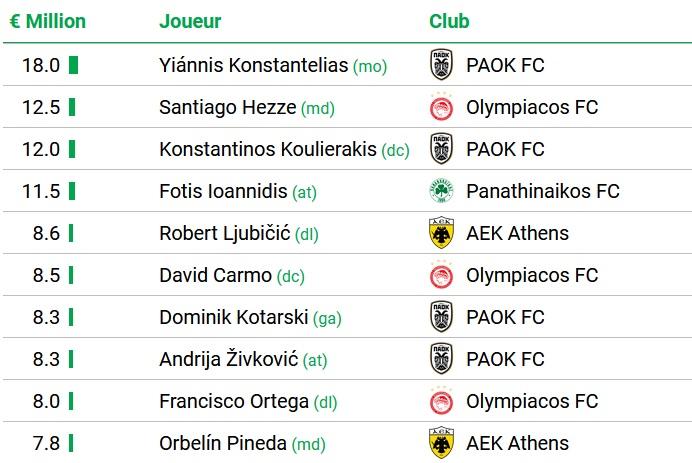Click PAOK crest in Konstantinos Koulierakis row
This screenshot has height=463, width=692.
point(441,149)
